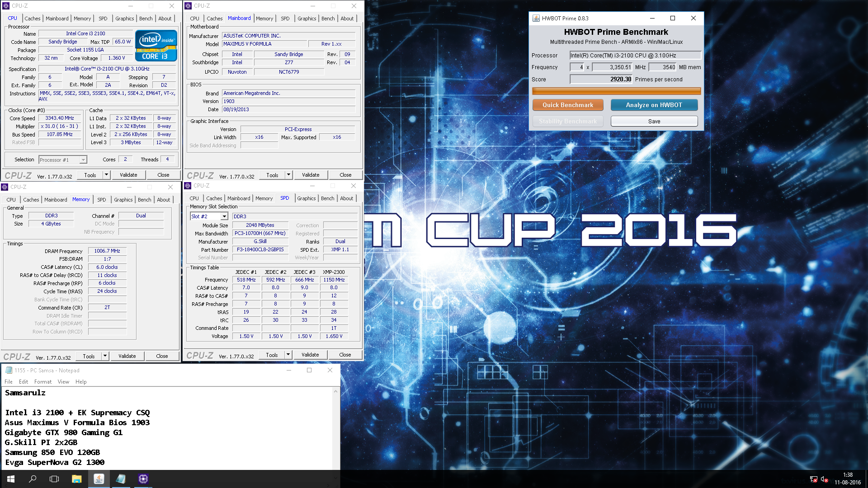Screen dimensions: 868x488
Task: Click Core Speed value 3343.40 MHz
Action: (x=60, y=118)
